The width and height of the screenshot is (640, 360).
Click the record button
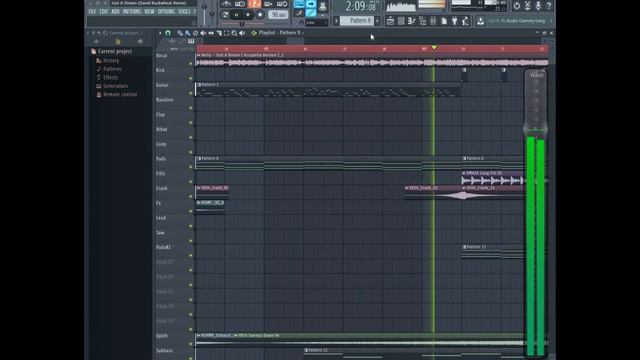(x=260, y=15)
